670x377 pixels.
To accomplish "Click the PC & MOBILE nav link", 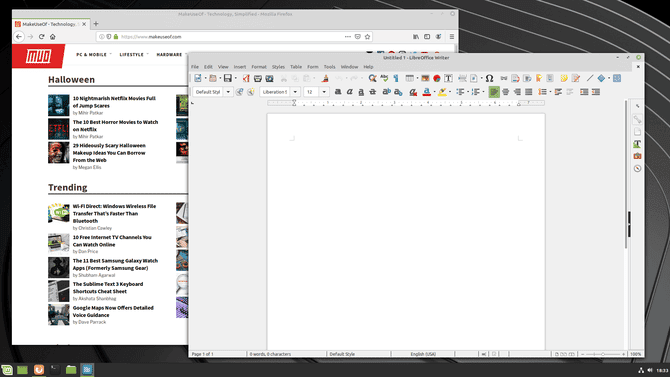I will coord(91,55).
